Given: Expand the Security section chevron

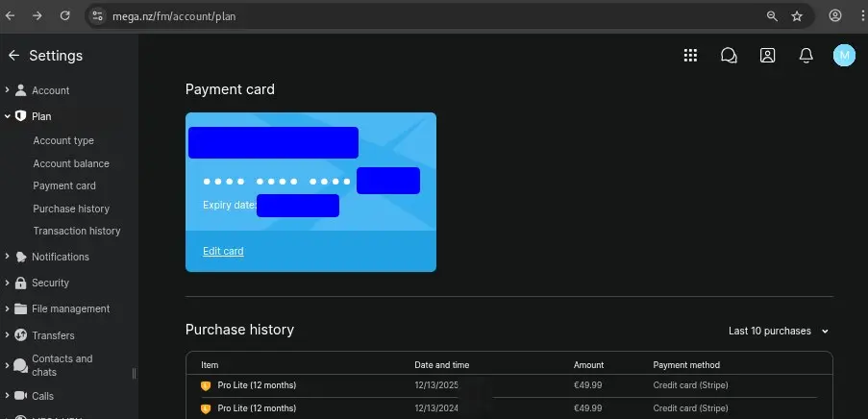Looking at the screenshot, I should pyautogui.click(x=7, y=283).
